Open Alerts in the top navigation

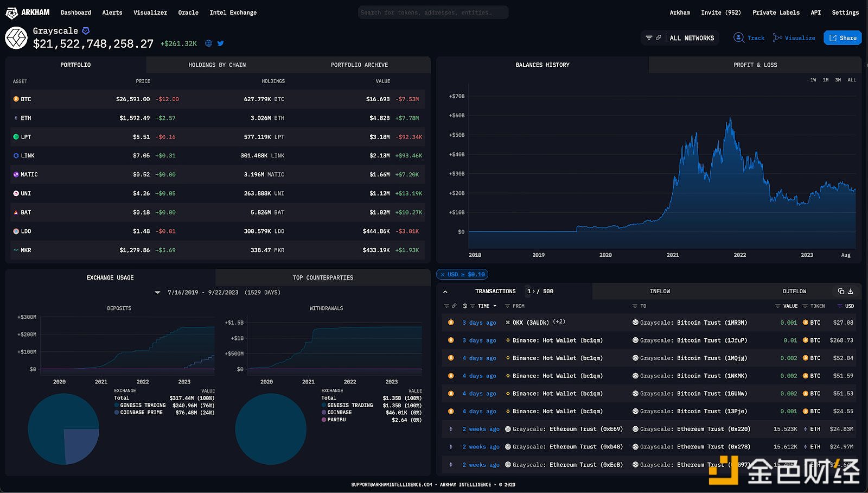112,12
